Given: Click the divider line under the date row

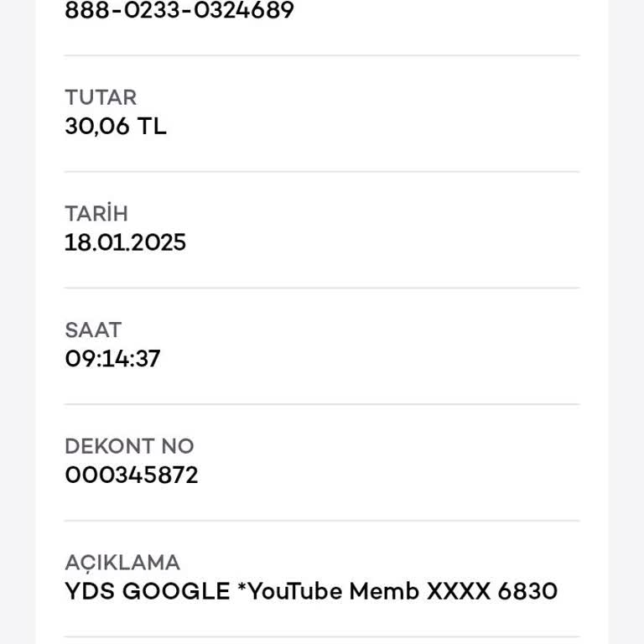Looking at the screenshot, I should [x=322, y=288].
